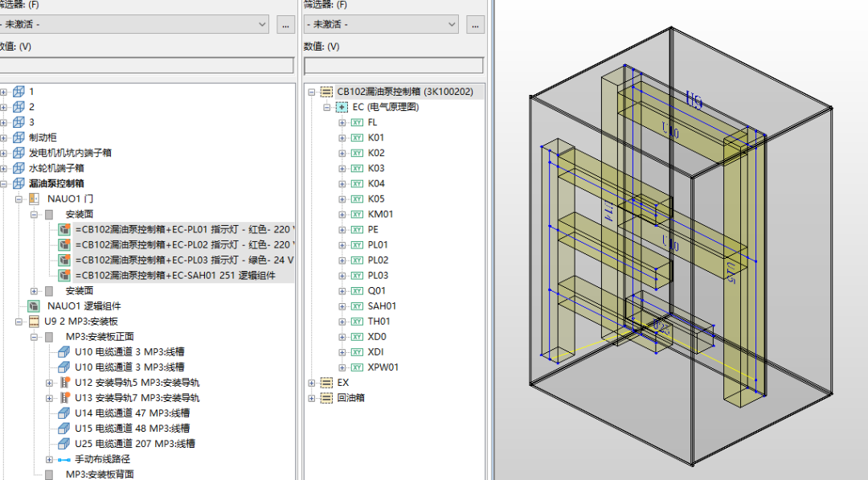Open the right panel 未激活 filter dropdown
Viewport: 868px width, 480px height.
pos(452,24)
